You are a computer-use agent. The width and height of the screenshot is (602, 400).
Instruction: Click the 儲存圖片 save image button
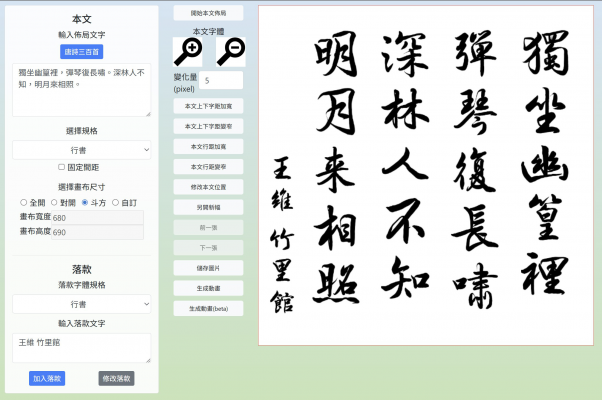[208, 268]
